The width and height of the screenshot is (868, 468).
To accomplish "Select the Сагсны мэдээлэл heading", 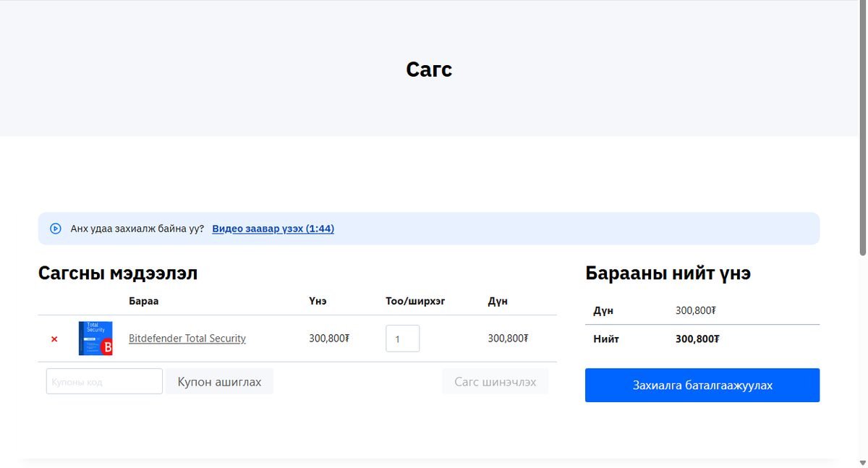I will pos(118,273).
